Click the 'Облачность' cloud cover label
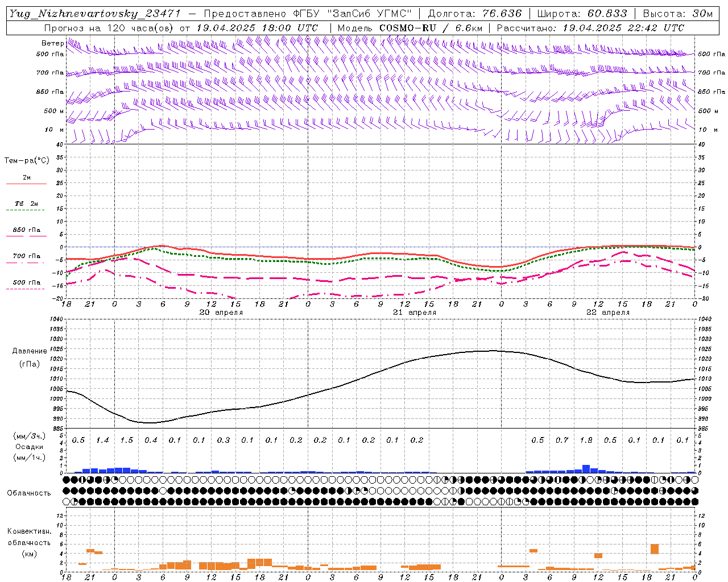 click(29, 493)
